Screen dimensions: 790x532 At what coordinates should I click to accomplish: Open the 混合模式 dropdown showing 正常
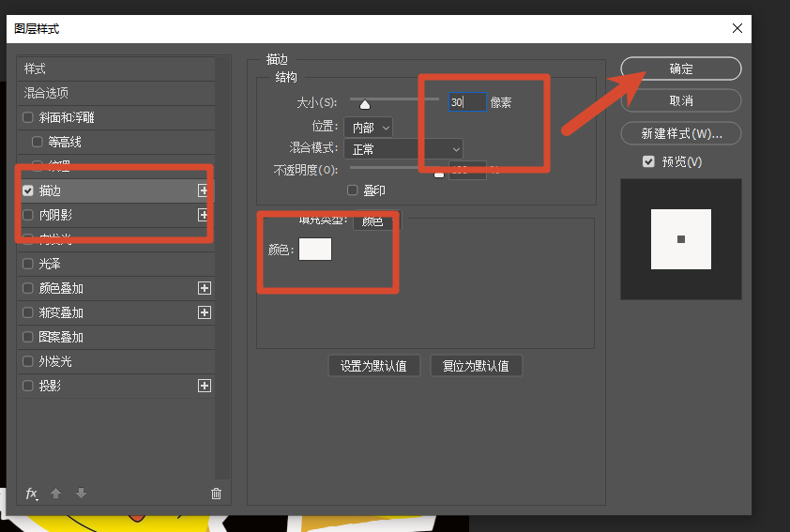pos(403,149)
